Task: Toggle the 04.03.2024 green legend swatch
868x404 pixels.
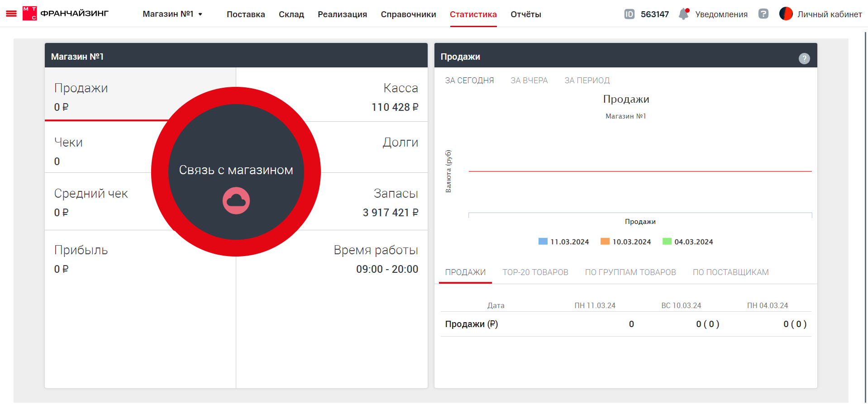Action: pyautogui.click(x=667, y=241)
